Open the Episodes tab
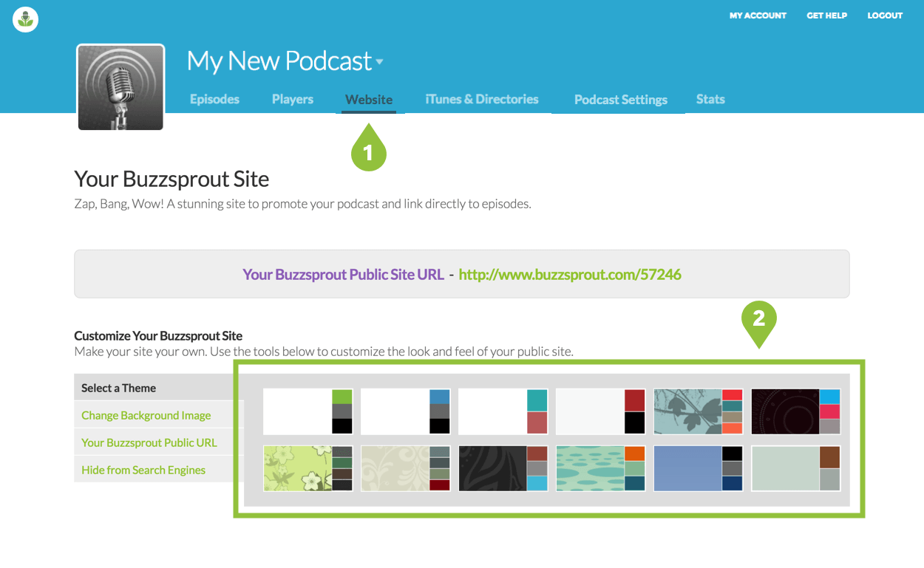Image resolution: width=924 pixels, height=568 pixels. click(x=214, y=99)
